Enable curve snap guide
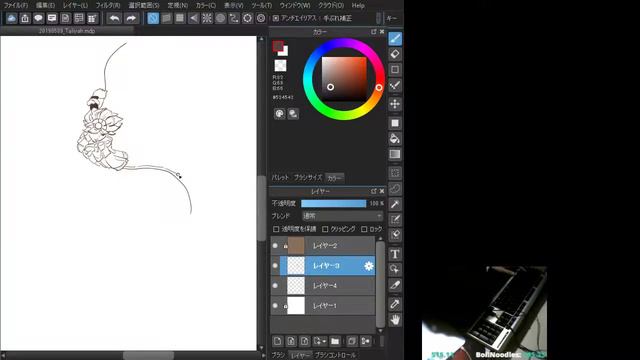The height and width of the screenshot is (360, 640). [234, 18]
